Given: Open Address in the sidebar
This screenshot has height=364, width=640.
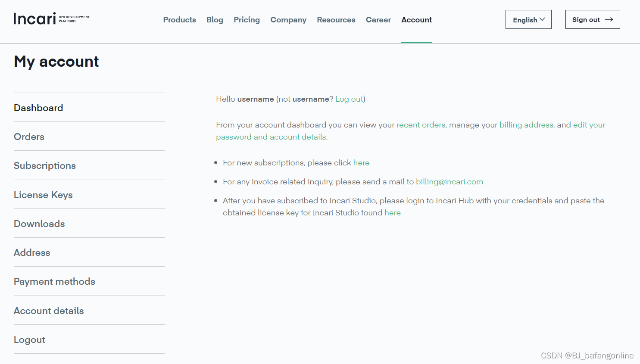Looking at the screenshot, I should click(x=89, y=252).
